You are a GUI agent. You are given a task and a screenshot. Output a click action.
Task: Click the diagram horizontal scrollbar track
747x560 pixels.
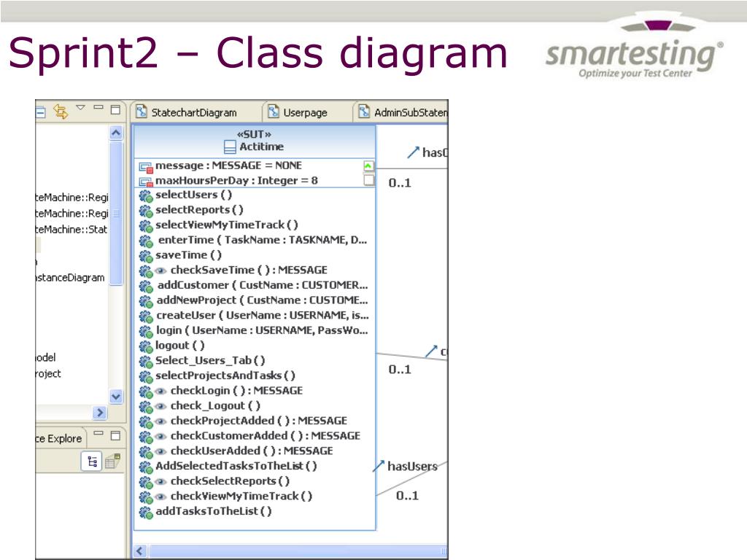(298, 551)
